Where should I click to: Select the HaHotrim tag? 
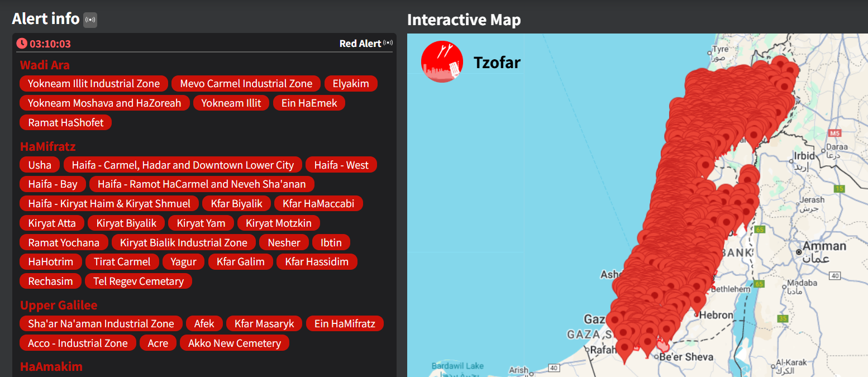click(51, 261)
